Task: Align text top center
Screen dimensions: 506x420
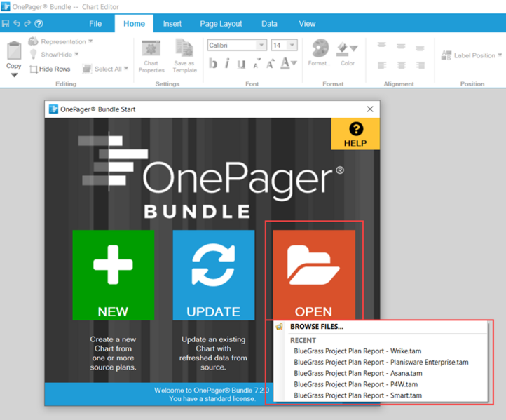Action: (401, 46)
